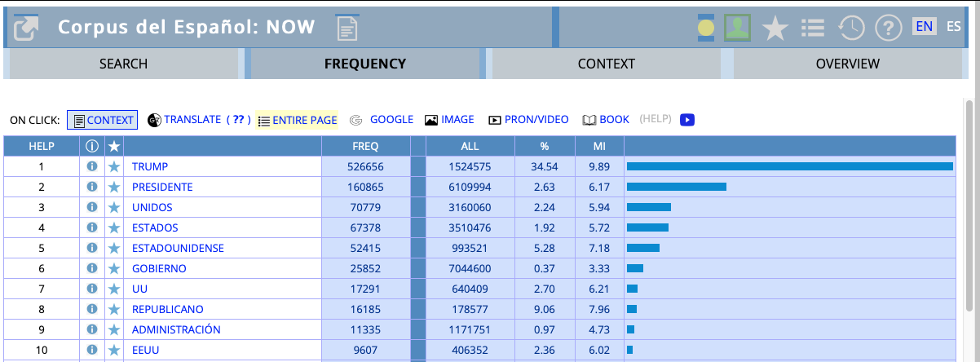This screenshot has height=362, width=980.
Task: Open info icon for UU row
Action: 92,289
